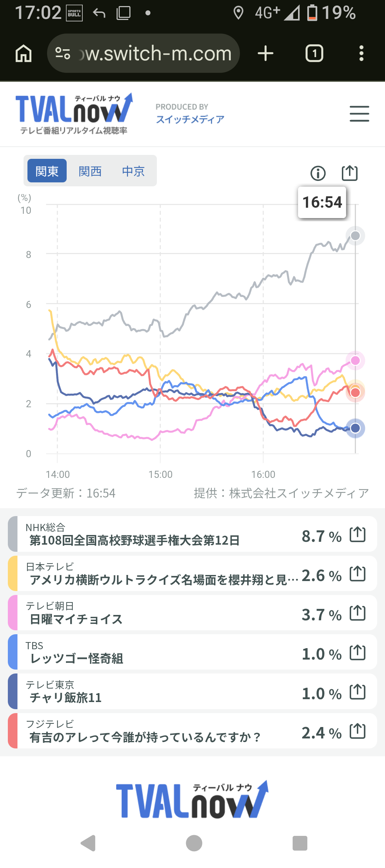The image size is (385, 868).
Task: Tap the chart info icon
Action: tap(318, 173)
